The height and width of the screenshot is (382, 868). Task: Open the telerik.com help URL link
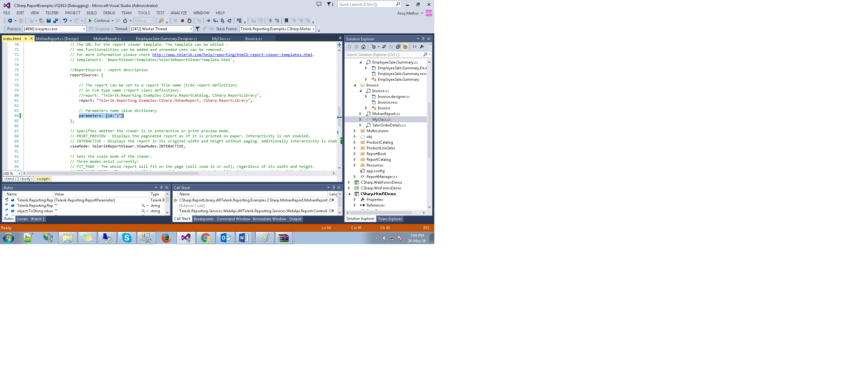tap(232, 55)
